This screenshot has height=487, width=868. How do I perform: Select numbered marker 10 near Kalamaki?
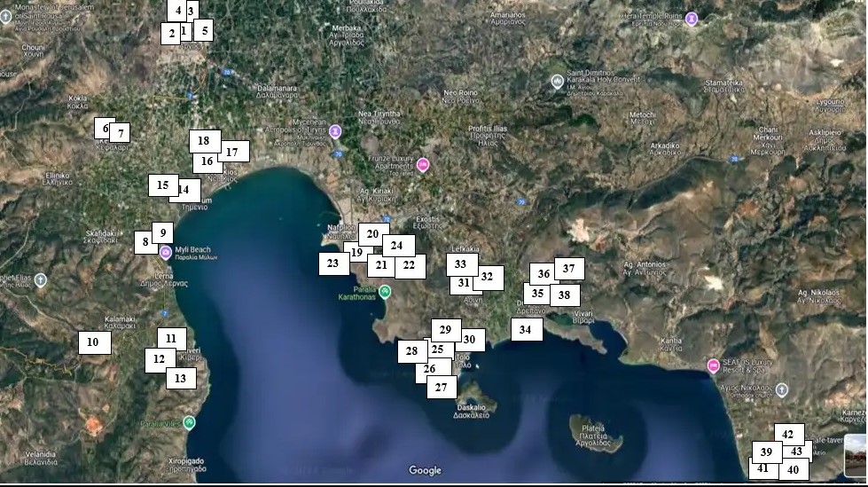94,342
